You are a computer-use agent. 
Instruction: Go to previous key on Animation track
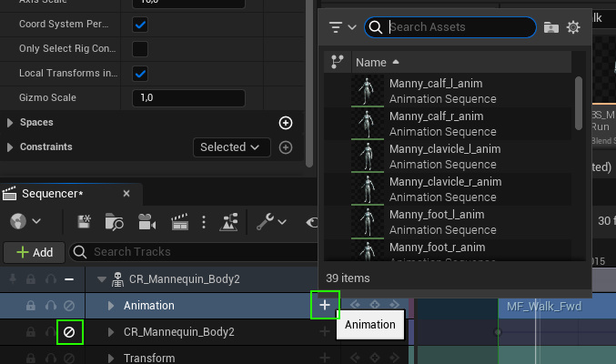point(355,305)
